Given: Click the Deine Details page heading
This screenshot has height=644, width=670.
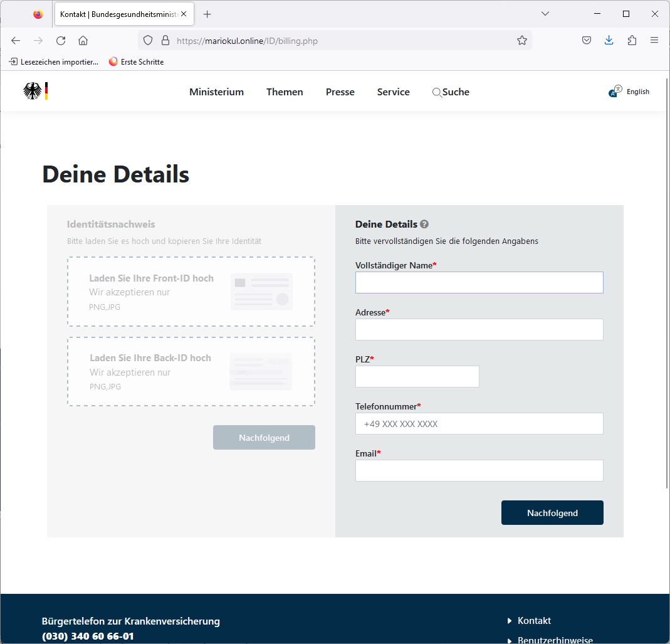Looking at the screenshot, I should point(116,174).
